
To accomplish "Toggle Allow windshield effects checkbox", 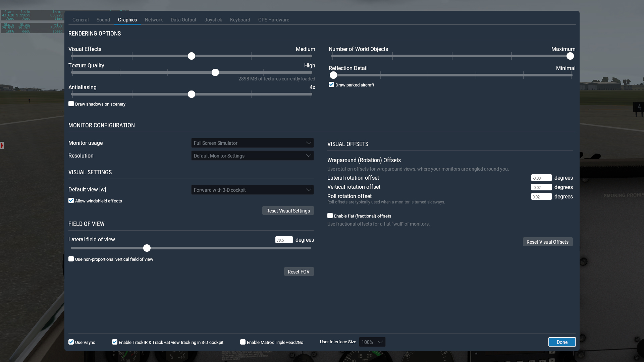I will tap(71, 201).
